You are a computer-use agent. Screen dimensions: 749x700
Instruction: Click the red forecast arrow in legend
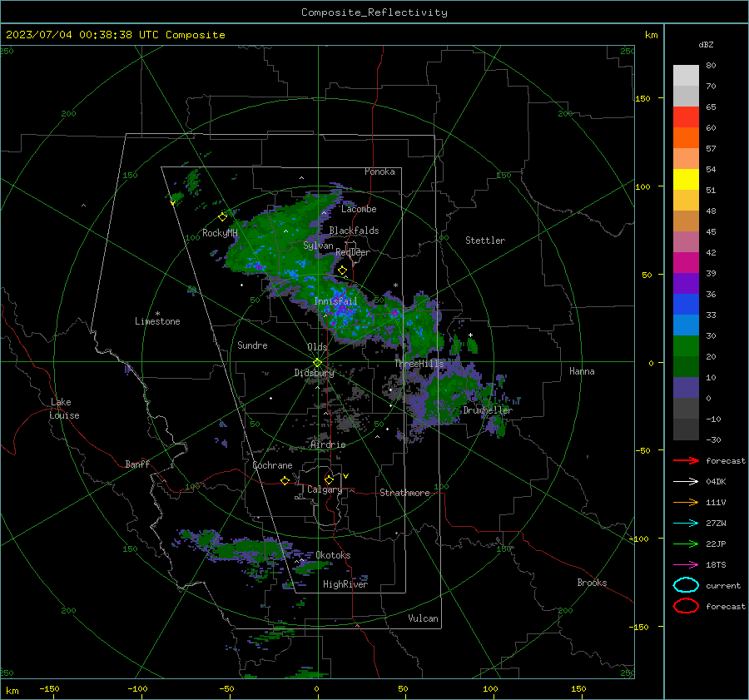[x=686, y=460]
